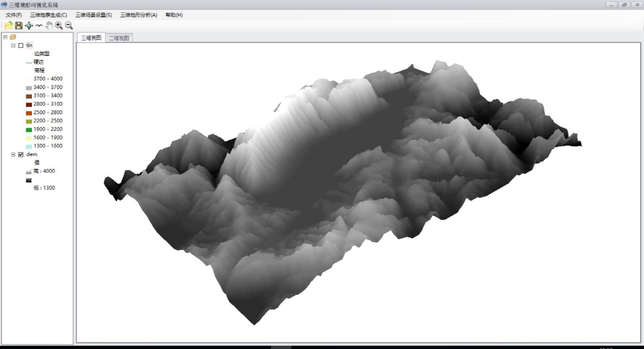Open the 帮助(H) menu

pyautogui.click(x=174, y=15)
